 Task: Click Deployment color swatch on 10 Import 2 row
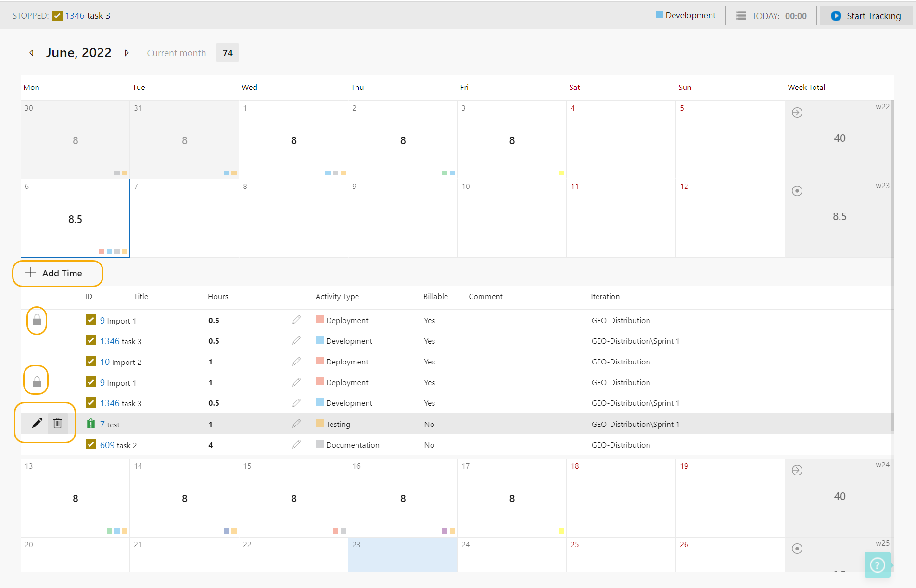[320, 361]
